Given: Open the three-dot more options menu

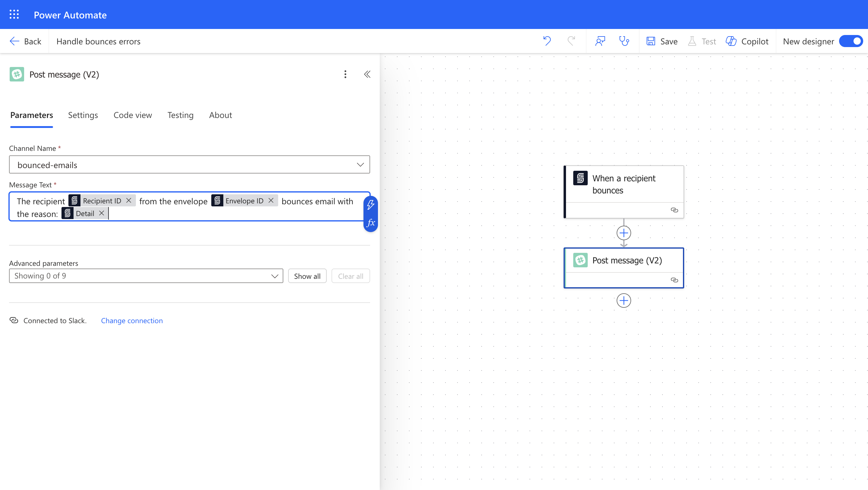Looking at the screenshot, I should (x=345, y=74).
